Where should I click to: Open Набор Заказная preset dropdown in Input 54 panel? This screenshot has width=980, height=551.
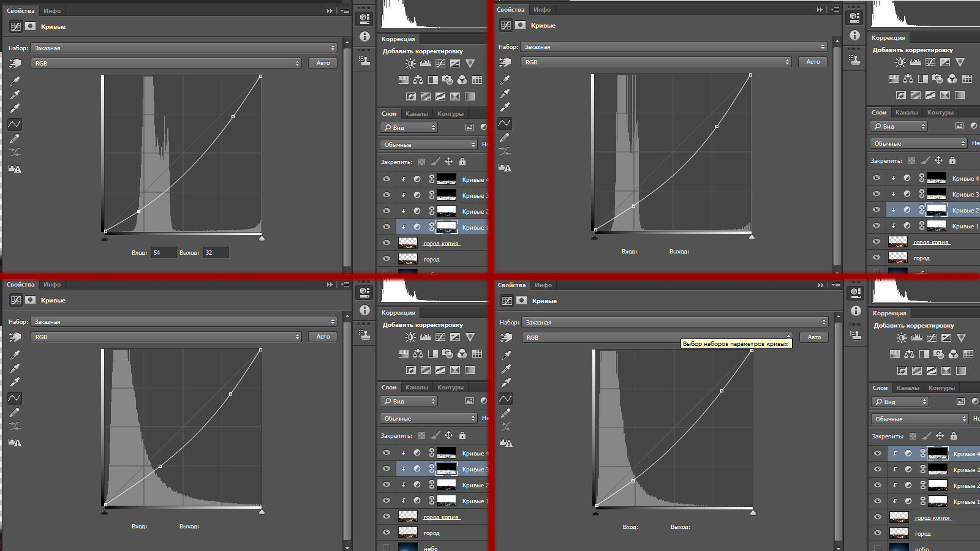184,48
